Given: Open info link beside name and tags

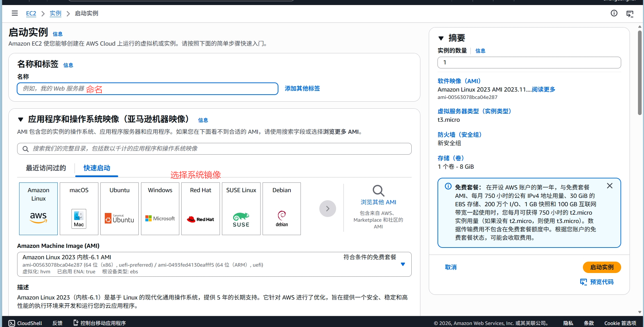Looking at the screenshot, I should click(68, 65).
